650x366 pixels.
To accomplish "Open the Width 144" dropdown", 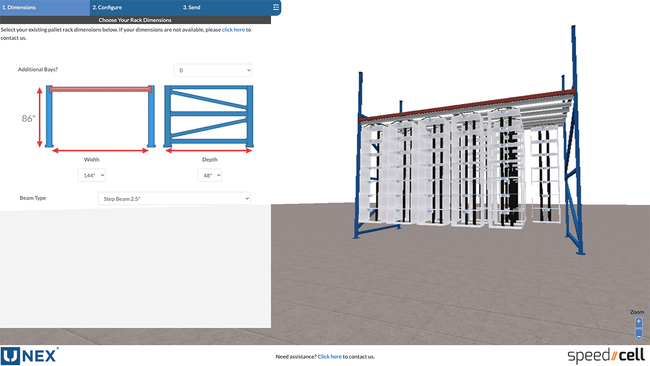I will (92, 175).
